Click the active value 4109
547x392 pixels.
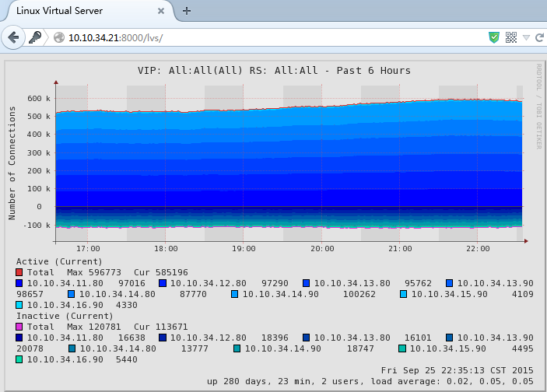(x=523, y=294)
